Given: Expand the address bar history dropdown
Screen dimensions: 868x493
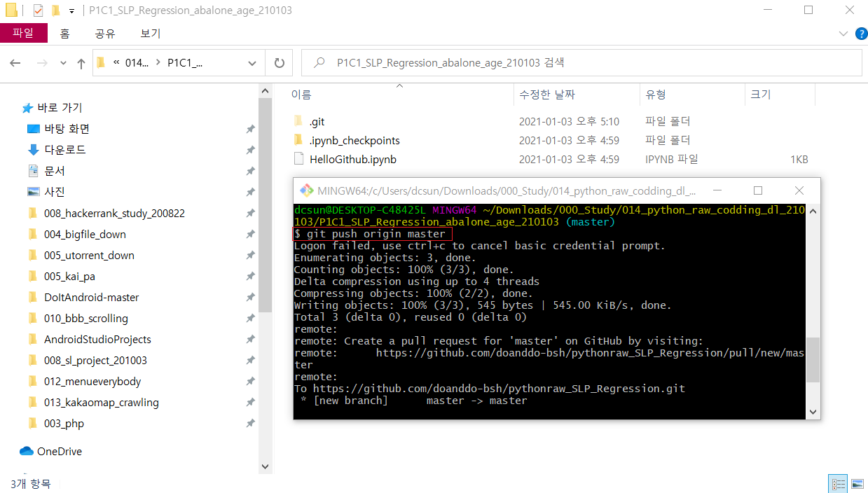Looking at the screenshot, I should pos(252,63).
